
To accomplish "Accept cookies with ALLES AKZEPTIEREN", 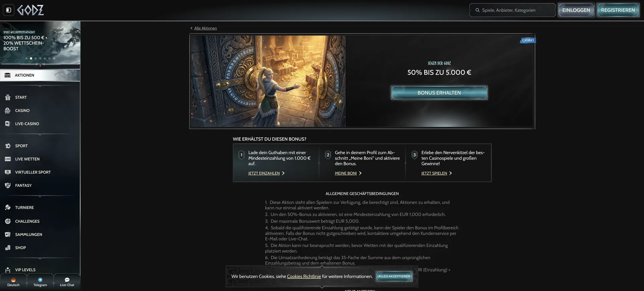I will point(394,277).
